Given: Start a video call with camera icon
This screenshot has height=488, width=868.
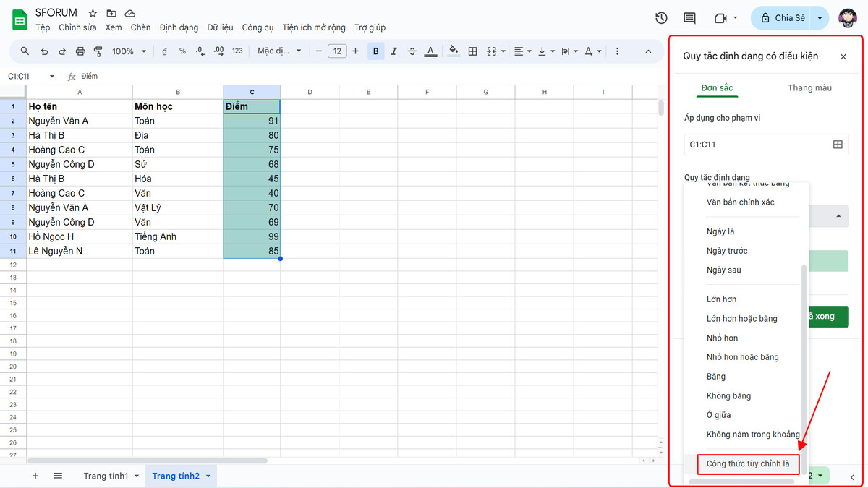Looking at the screenshot, I should tap(720, 18).
